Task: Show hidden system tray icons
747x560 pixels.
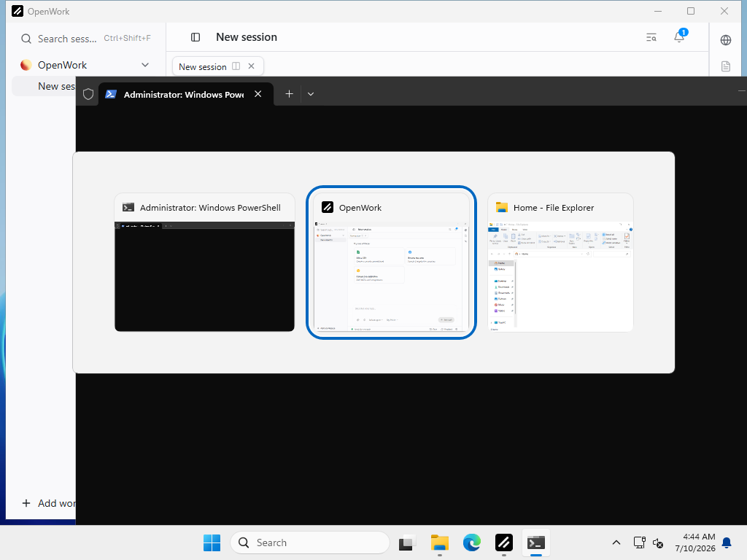Action: 616,542
